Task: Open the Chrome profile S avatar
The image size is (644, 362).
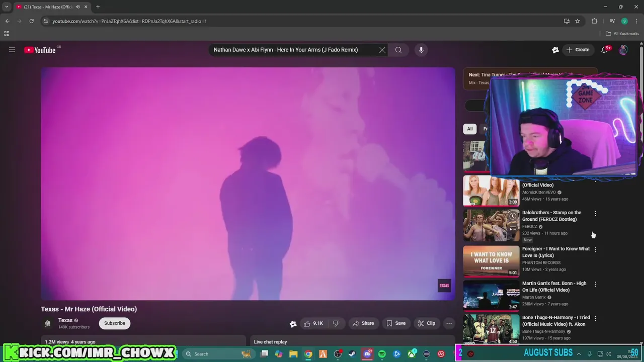Action: point(624,21)
